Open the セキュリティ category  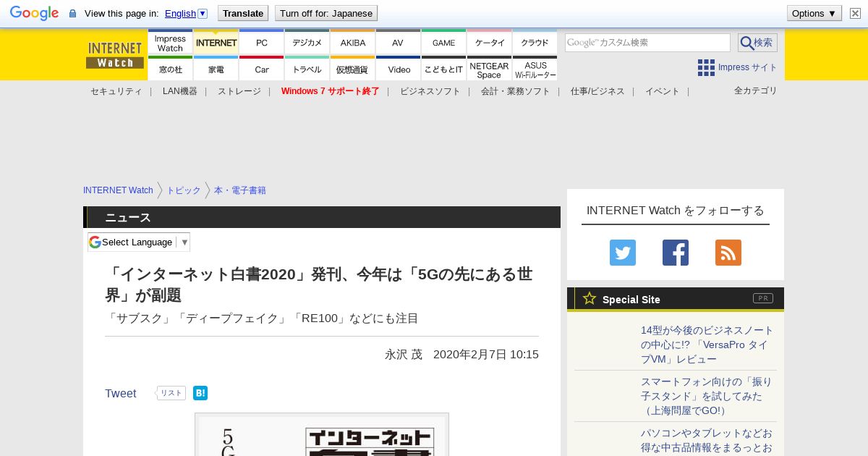click(116, 91)
